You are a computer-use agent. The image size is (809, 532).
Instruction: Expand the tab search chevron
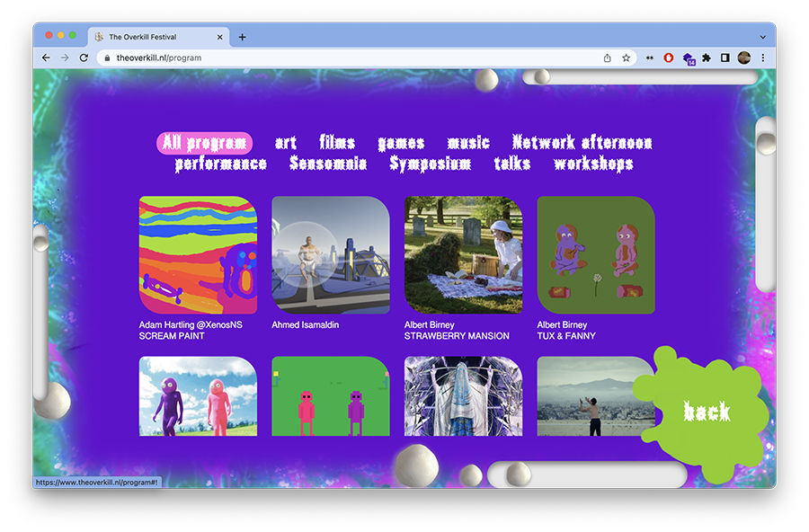(763, 37)
